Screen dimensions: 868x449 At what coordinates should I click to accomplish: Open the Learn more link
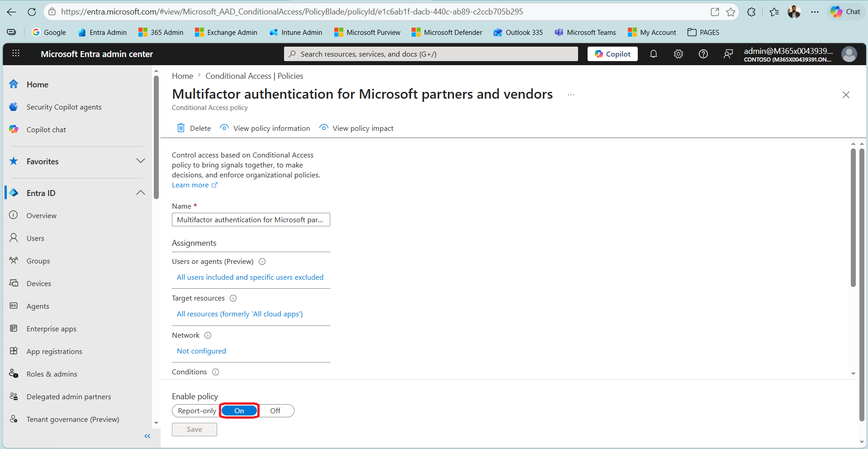point(194,185)
